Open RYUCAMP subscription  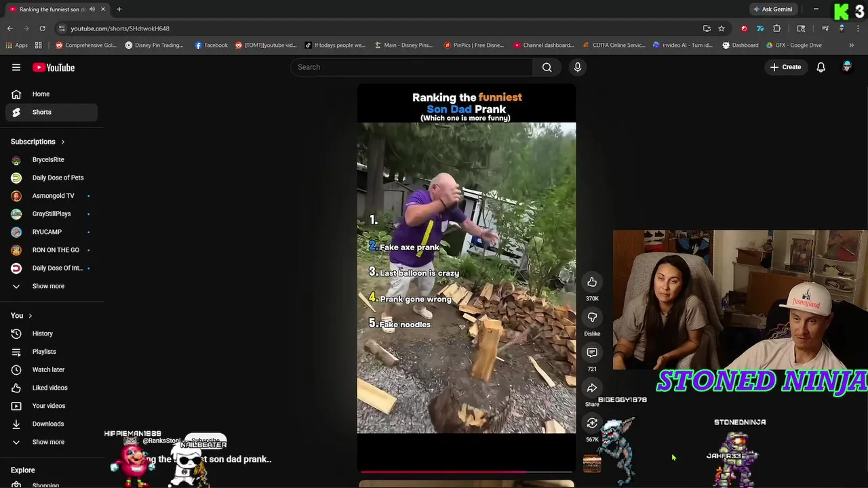(52, 232)
